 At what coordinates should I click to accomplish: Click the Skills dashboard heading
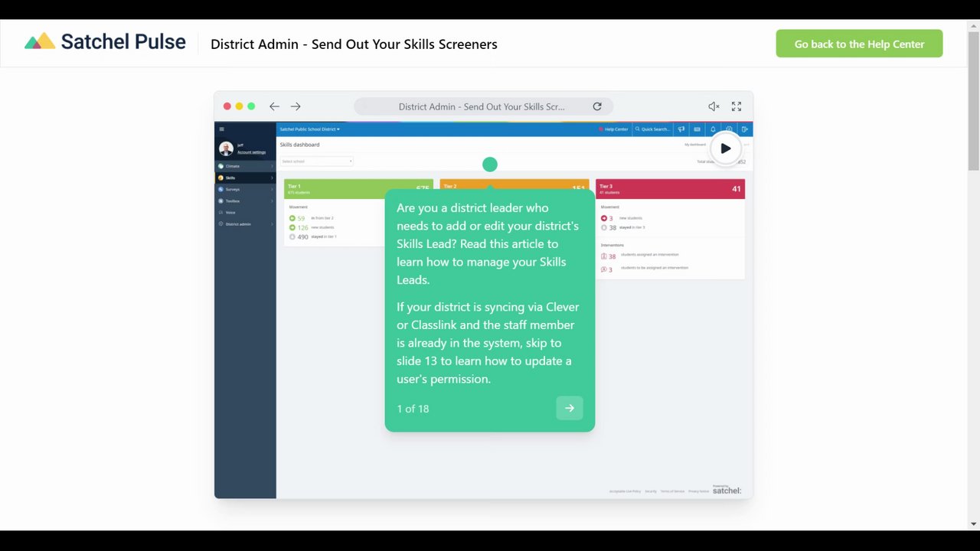pos(299,145)
